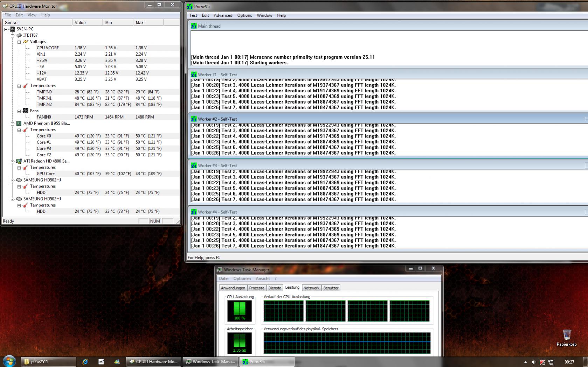Click the Prime95 taskbar button
The width and height of the screenshot is (588, 367).
point(267,362)
